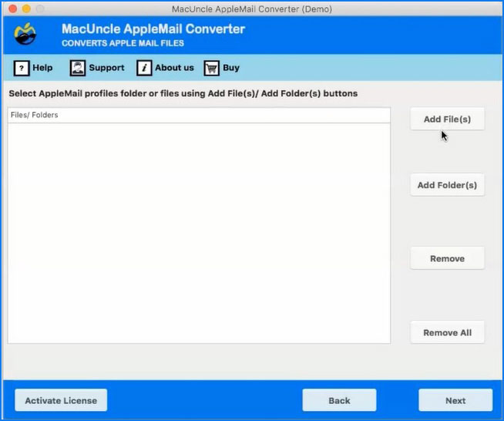
Task: Click the Buy shopping cart icon
Action: tap(211, 68)
